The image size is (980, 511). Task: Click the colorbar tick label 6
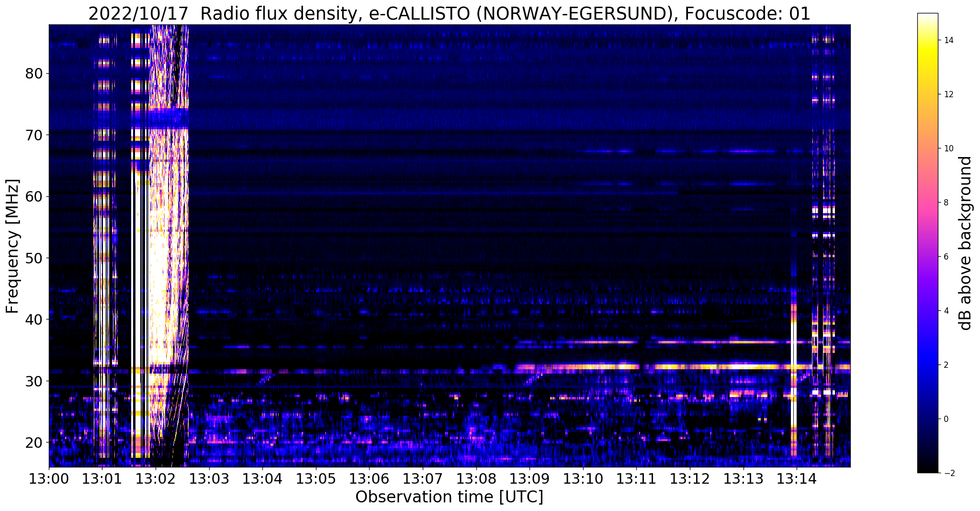[x=945, y=257]
